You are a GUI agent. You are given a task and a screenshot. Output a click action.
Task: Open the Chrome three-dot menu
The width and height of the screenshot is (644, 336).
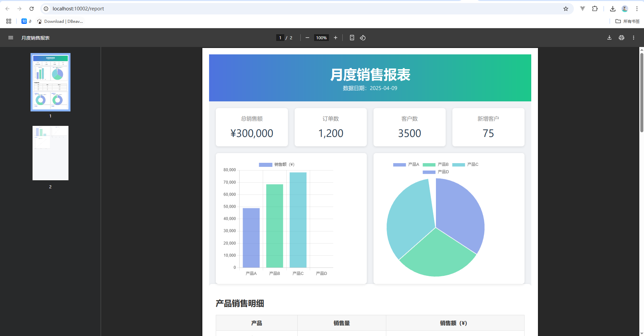(x=637, y=8)
